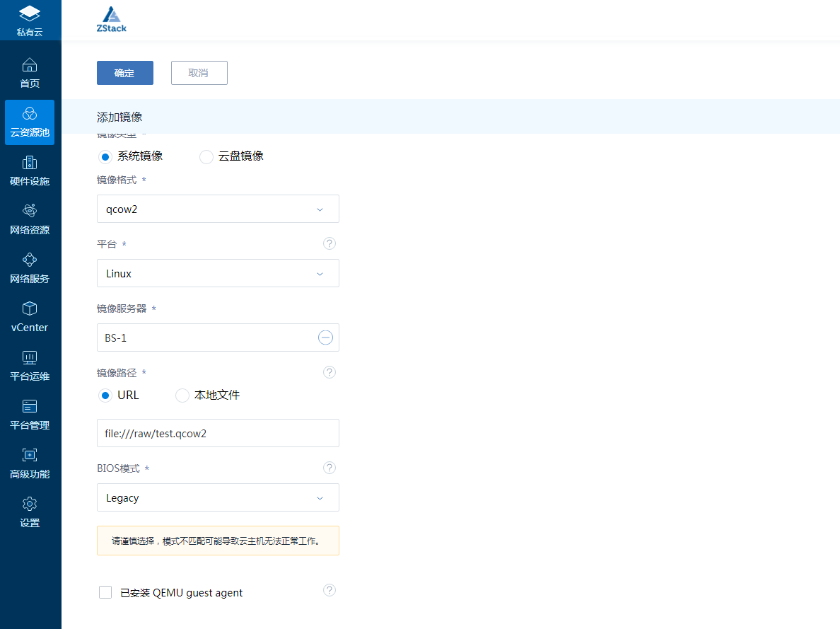Click 确定 confirm button
Image resolution: width=840 pixels, height=629 pixels.
pos(125,73)
